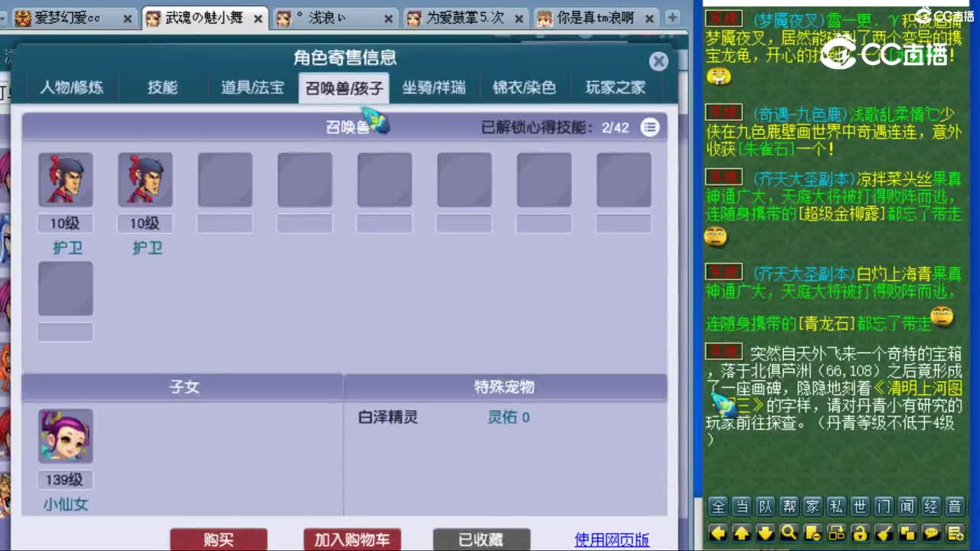980x551 pixels.
Task: Click the list-with-plus icon in chat toolbar
Action: (955, 533)
